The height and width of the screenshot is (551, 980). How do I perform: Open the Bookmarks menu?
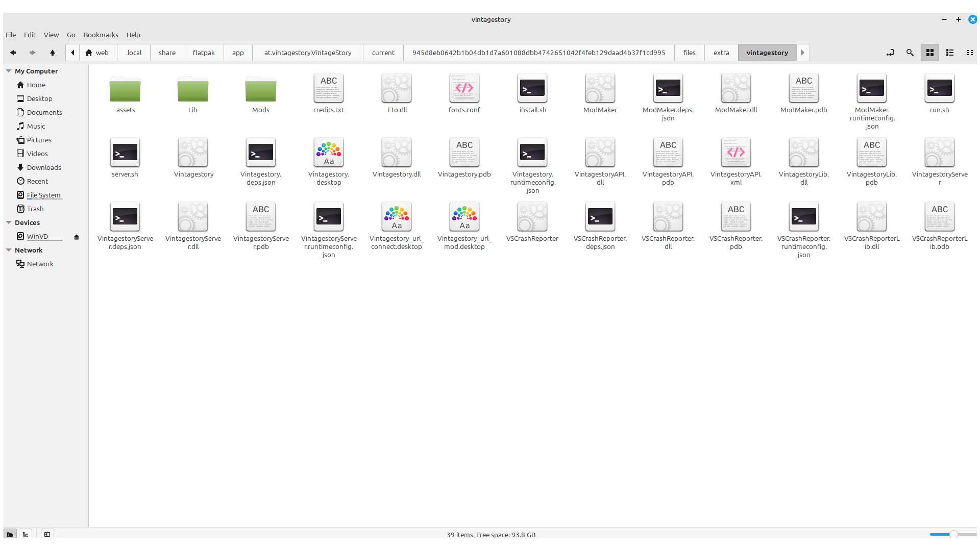pos(101,35)
